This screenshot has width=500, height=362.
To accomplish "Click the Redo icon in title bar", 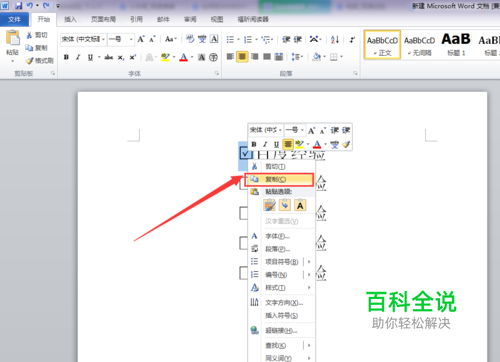I will [46, 6].
